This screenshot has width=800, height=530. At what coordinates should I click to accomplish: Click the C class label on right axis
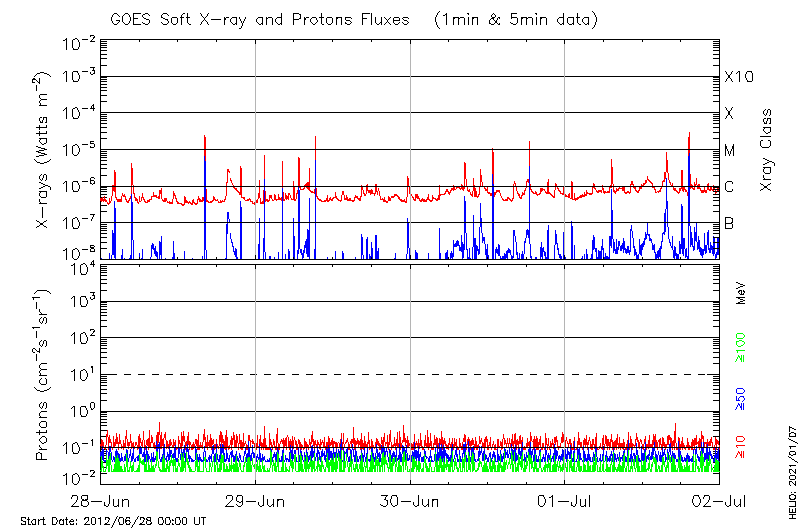pos(729,187)
